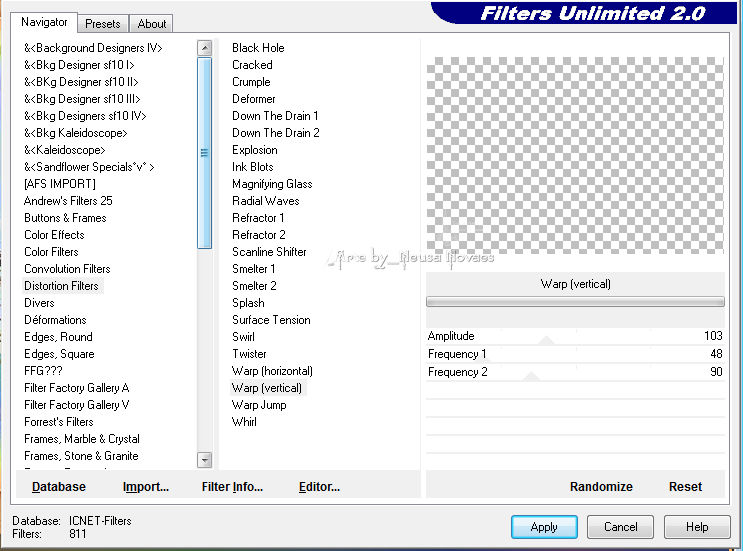This screenshot has height=551, width=743.
Task: Choose the Cracked filter
Action: pyautogui.click(x=252, y=65)
